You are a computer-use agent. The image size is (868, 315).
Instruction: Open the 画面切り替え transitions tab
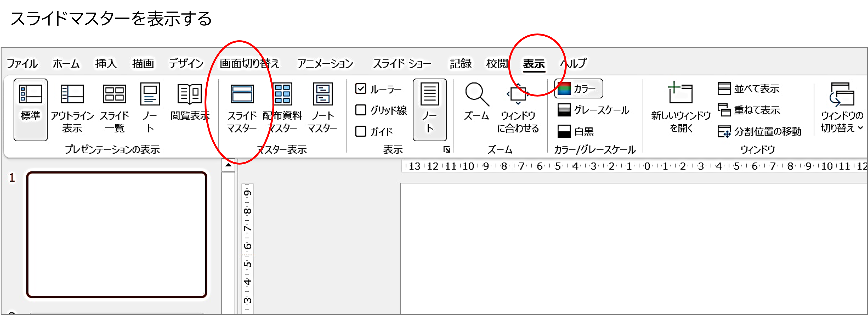249,63
